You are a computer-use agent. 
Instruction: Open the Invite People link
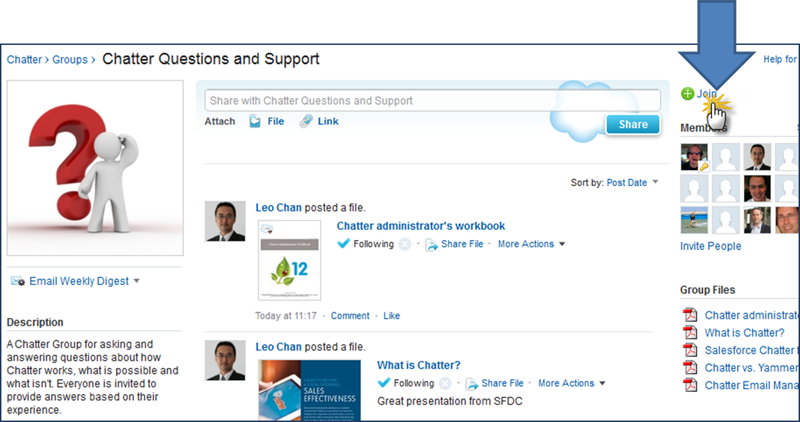(711, 246)
